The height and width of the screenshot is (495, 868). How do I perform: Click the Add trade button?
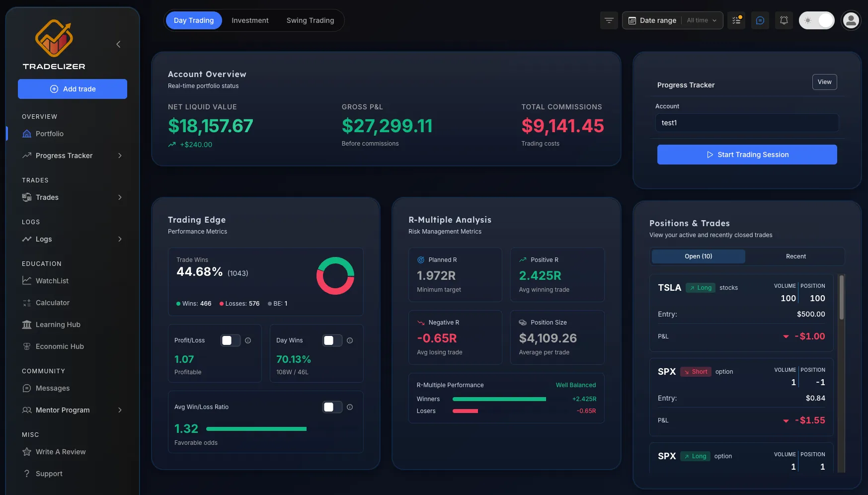(x=73, y=89)
